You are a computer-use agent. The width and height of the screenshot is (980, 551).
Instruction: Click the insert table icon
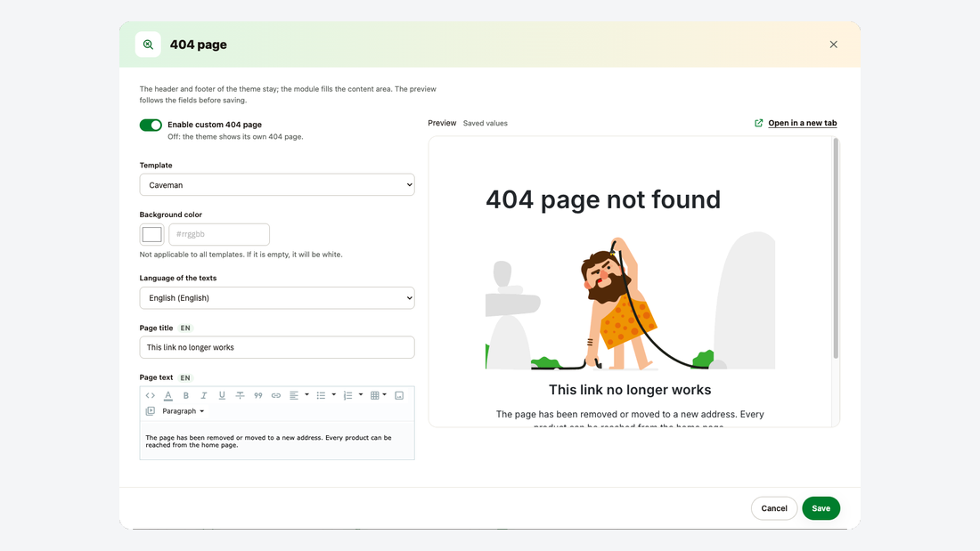(x=374, y=395)
